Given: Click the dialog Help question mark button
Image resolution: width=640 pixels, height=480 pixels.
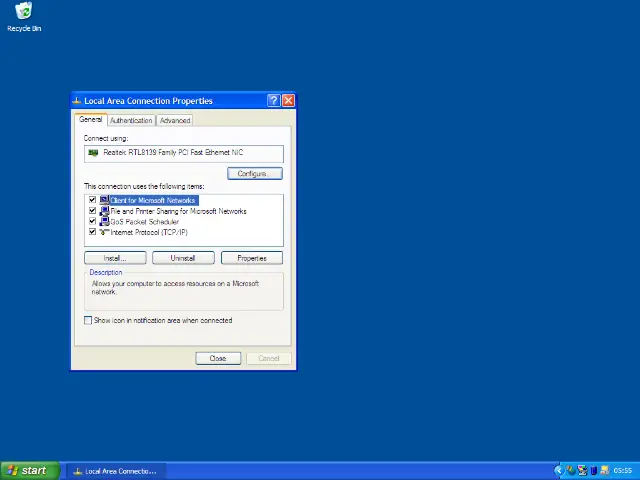Looking at the screenshot, I should [273, 100].
